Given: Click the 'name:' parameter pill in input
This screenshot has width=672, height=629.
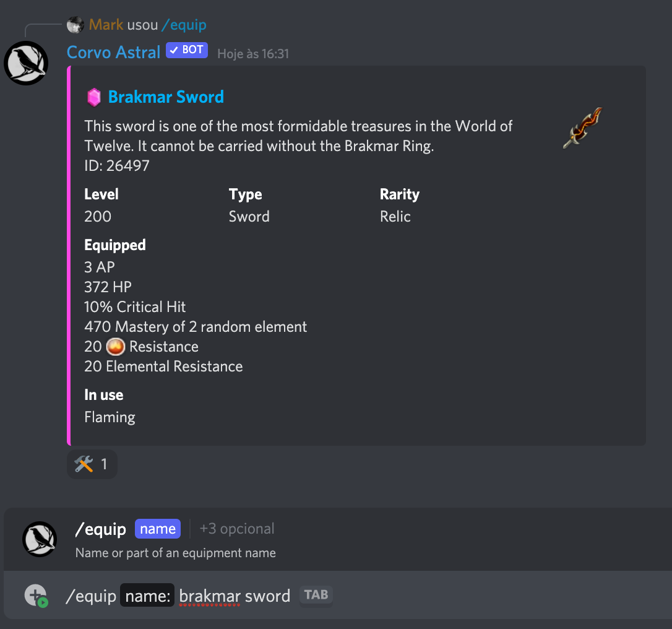Looking at the screenshot, I should [x=147, y=596].
